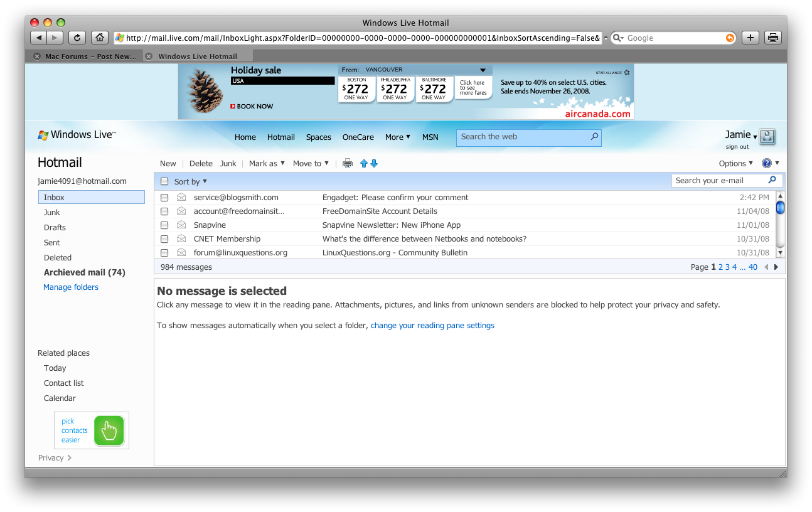Viewport: 812px width, 512px height.
Task: Click the Manage folders link
Action: pyautogui.click(x=71, y=287)
